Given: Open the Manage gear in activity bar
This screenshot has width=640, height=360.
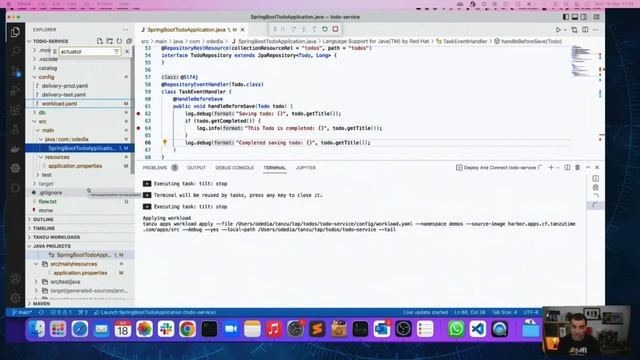Looking at the screenshot, I should 16,298.
